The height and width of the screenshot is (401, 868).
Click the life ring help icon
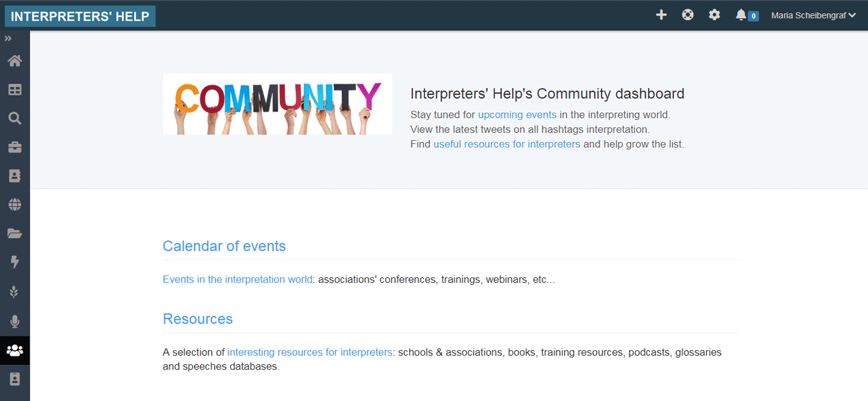688,15
